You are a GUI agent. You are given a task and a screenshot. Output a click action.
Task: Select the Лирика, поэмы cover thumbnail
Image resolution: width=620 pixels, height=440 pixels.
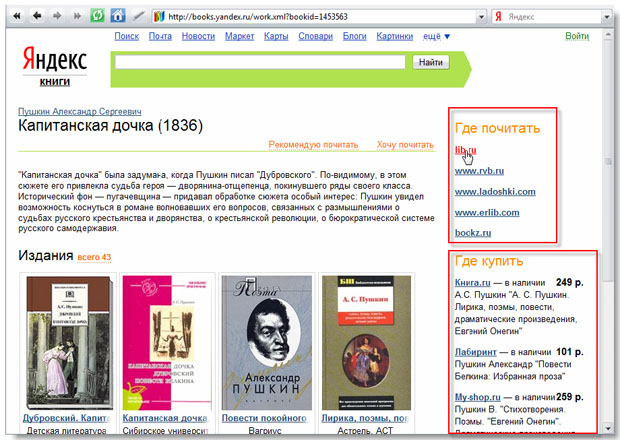(x=366, y=343)
